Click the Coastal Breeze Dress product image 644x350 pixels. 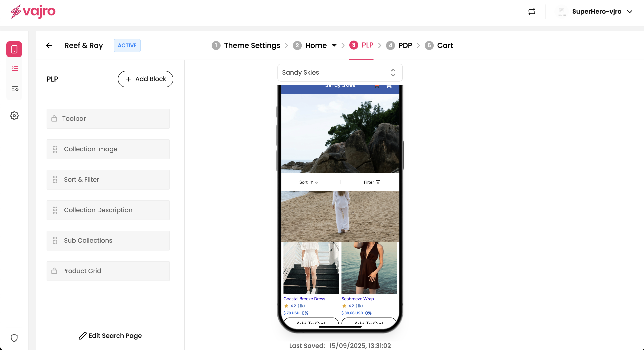[x=311, y=268]
